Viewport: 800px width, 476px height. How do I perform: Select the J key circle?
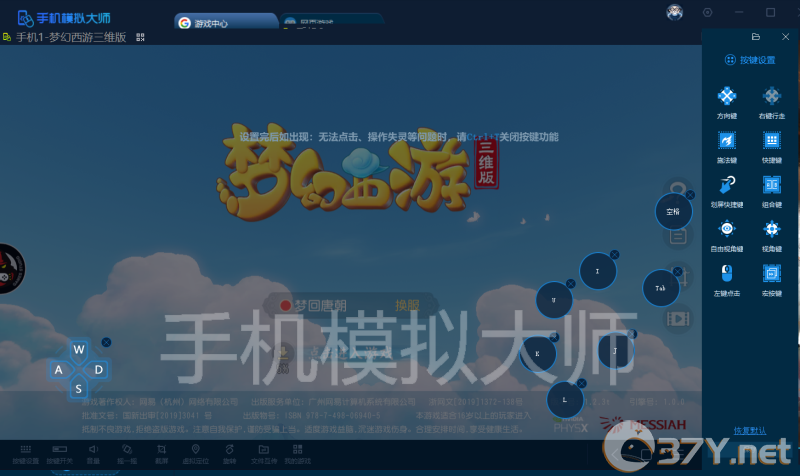[615, 350]
